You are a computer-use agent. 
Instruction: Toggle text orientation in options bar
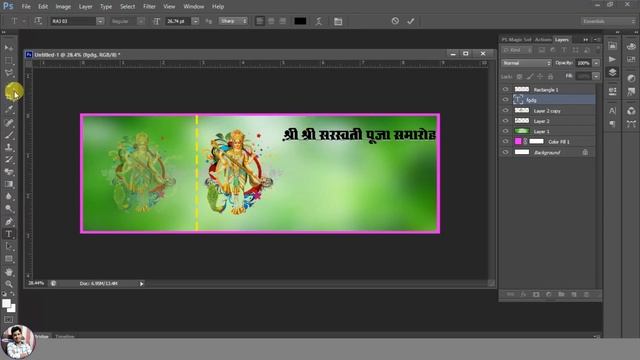coord(38,21)
